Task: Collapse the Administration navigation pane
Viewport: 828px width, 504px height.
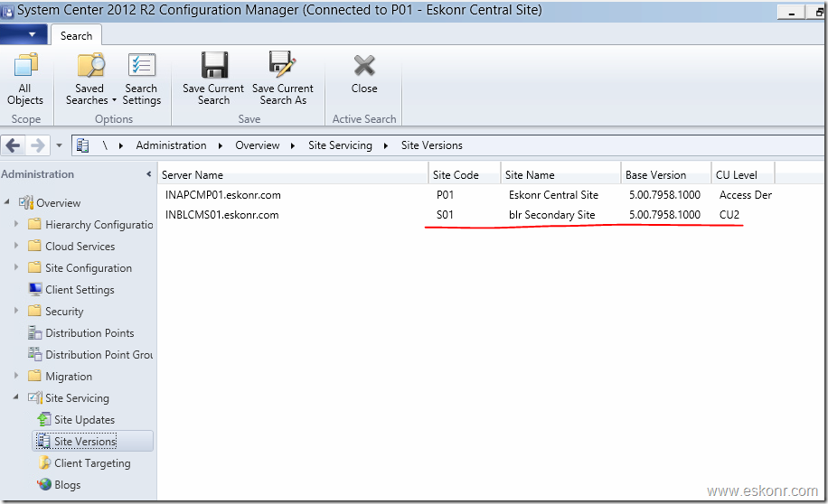Action: 149,173
